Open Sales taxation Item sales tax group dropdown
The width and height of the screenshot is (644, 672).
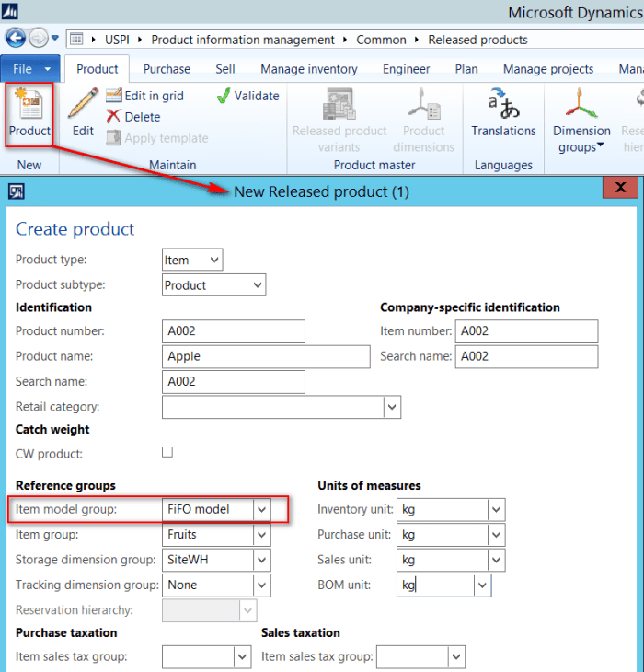coord(456,657)
